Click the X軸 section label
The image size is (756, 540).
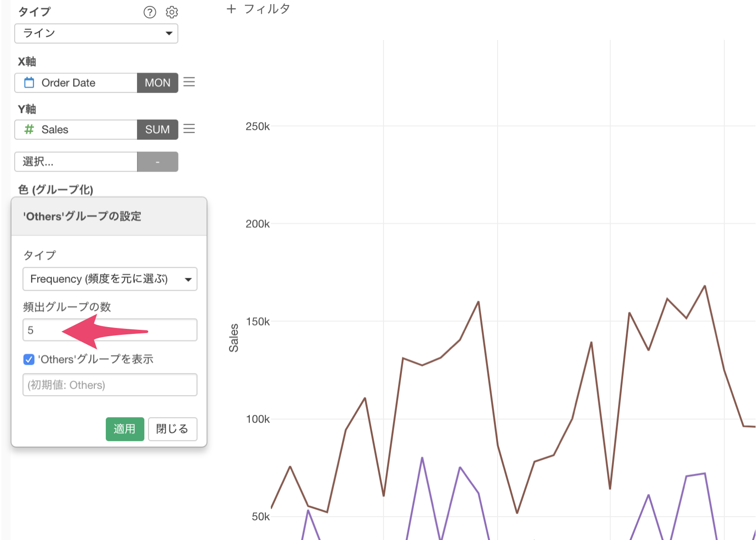click(27, 62)
